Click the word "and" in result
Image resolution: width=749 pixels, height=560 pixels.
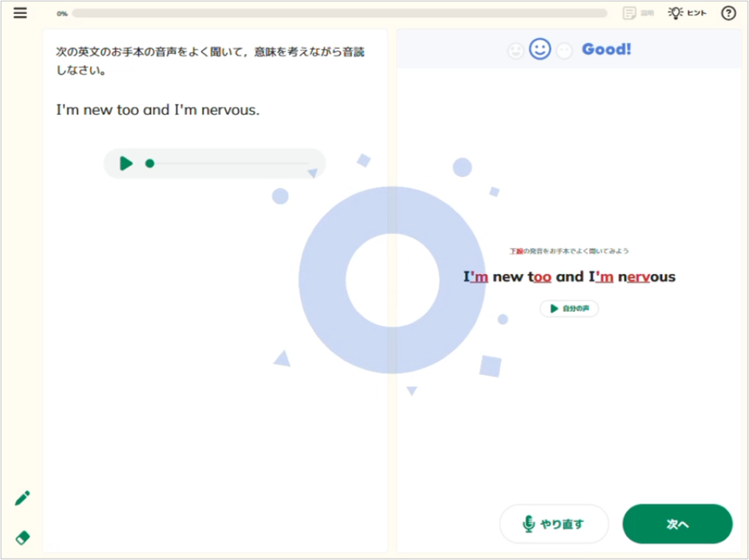tap(570, 276)
